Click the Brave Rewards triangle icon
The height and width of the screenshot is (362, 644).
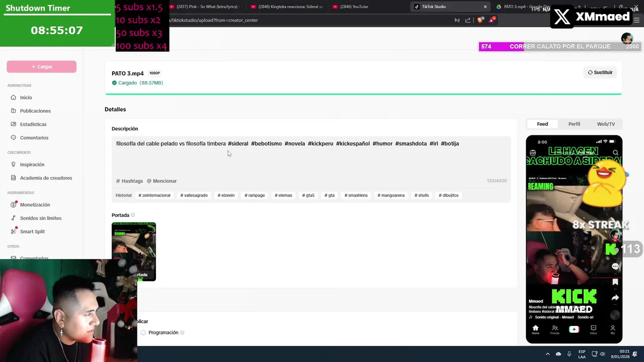pyautogui.click(x=492, y=20)
